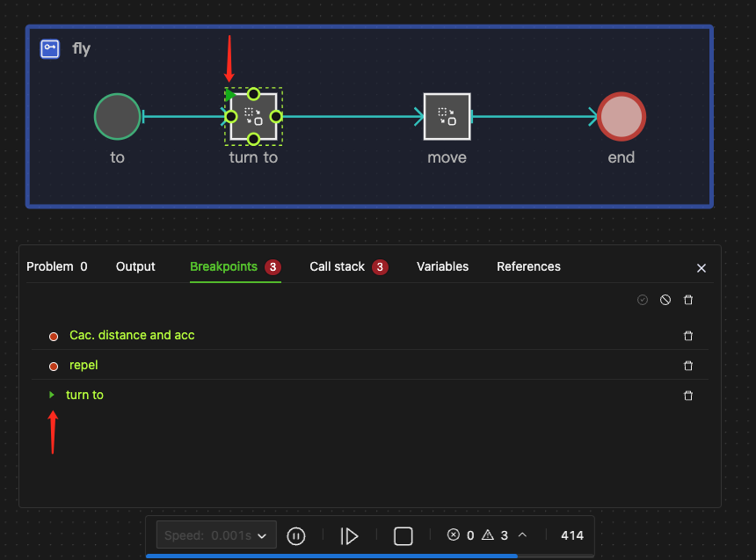Click the step/continue execution icon
Image resolution: width=756 pixels, height=560 pixels.
349,535
